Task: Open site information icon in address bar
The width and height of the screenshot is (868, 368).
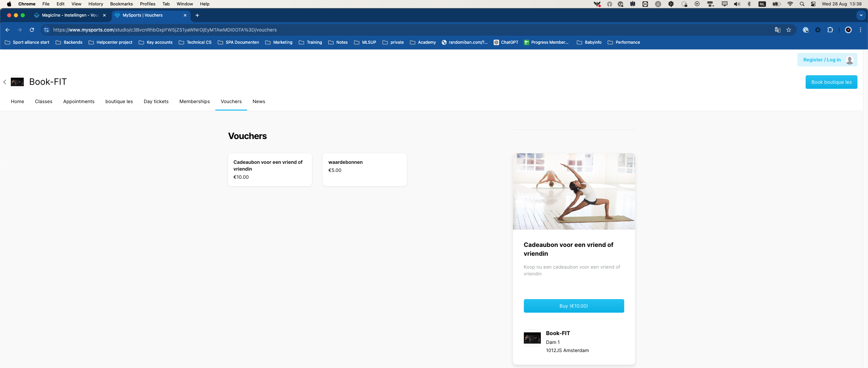Action: [x=46, y=30]
